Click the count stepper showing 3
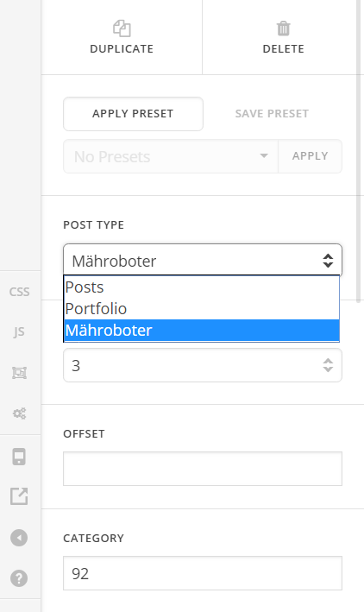The height and width of the screenshot is (612, 364). 203,365
